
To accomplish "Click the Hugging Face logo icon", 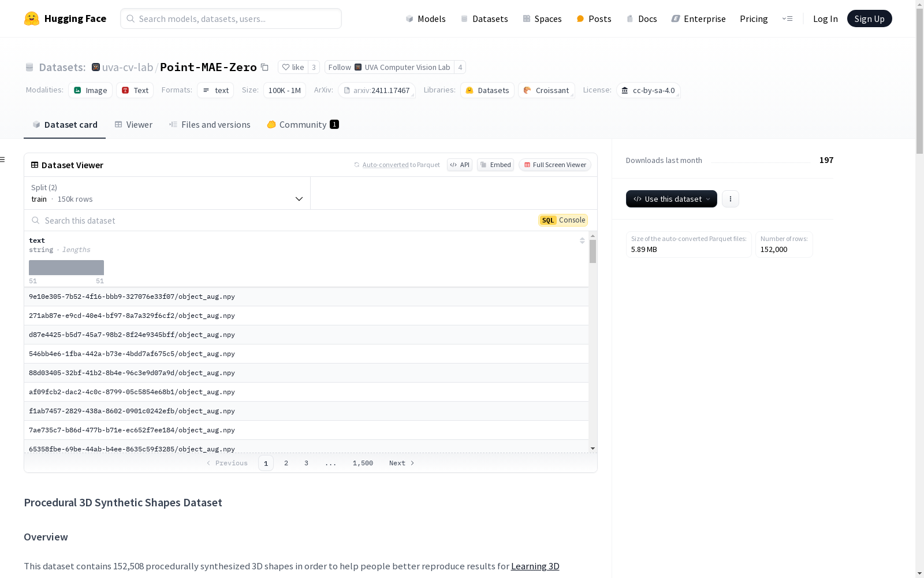I will point(32,18).
